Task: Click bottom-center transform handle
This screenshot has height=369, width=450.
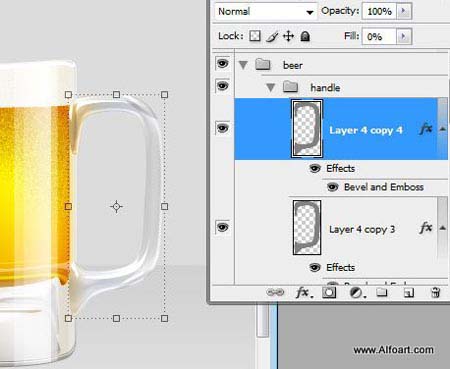Action: (116, 319)
